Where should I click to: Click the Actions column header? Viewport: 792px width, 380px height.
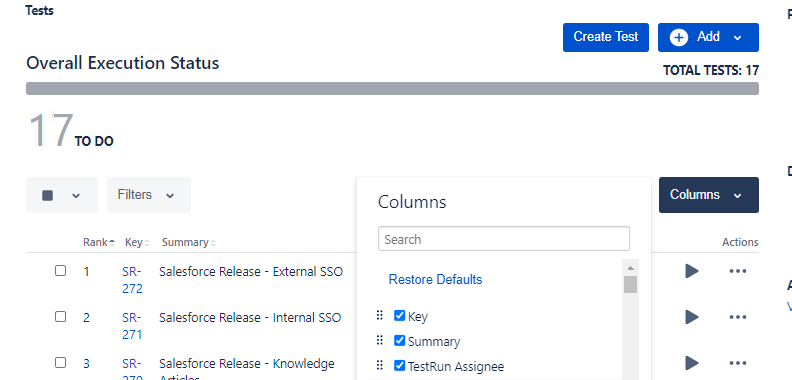(x=740, y=243)
